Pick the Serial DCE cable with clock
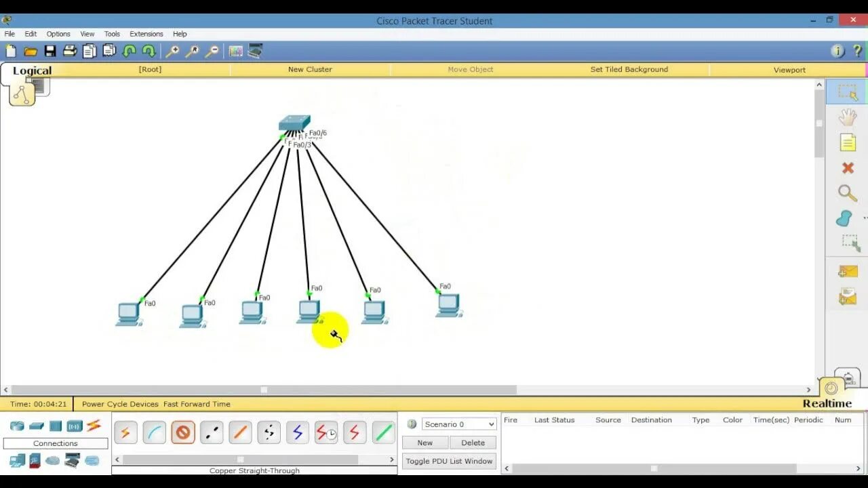This screenshot has width=868, height=488. point(326,432)
